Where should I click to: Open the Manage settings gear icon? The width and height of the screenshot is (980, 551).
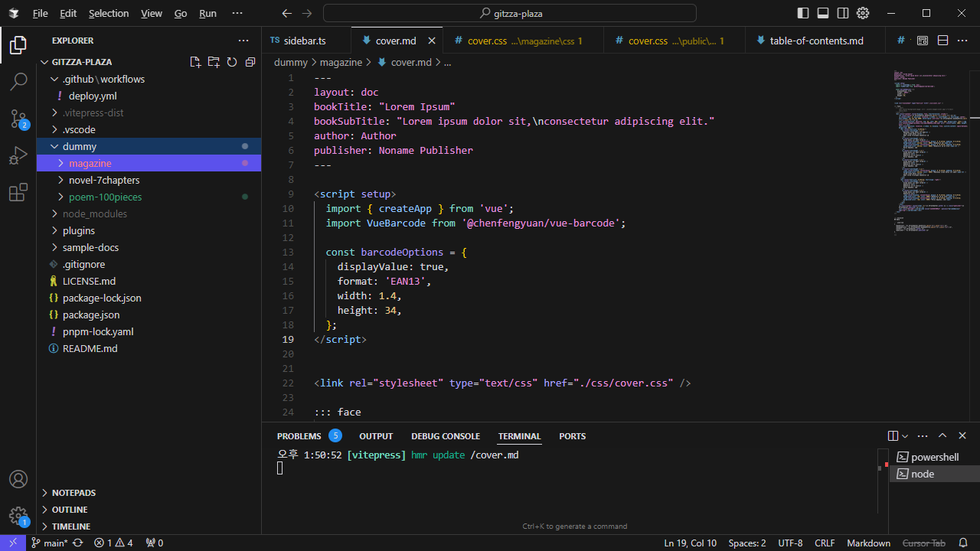[x=18, y=516]
